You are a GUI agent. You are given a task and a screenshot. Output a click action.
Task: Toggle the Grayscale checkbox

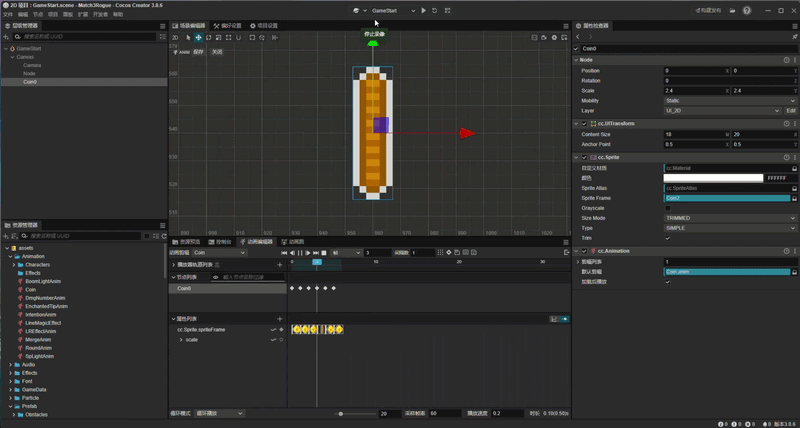coord(668,208)
